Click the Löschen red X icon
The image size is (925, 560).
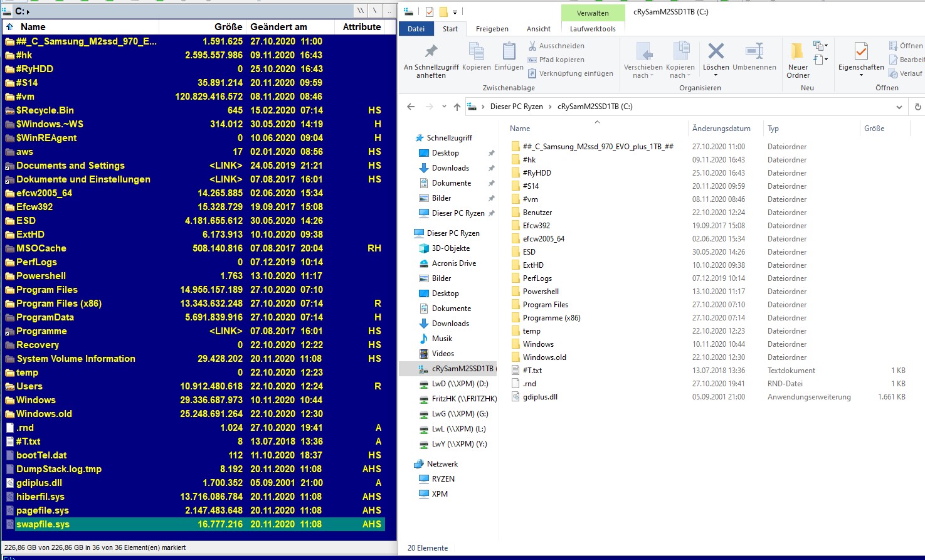pos(716,51)
